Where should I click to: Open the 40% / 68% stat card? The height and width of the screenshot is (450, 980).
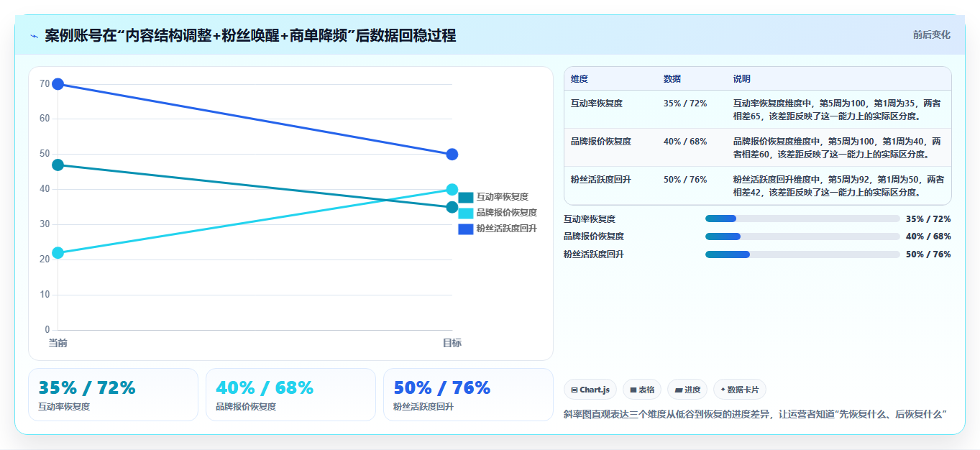point(290,395)
